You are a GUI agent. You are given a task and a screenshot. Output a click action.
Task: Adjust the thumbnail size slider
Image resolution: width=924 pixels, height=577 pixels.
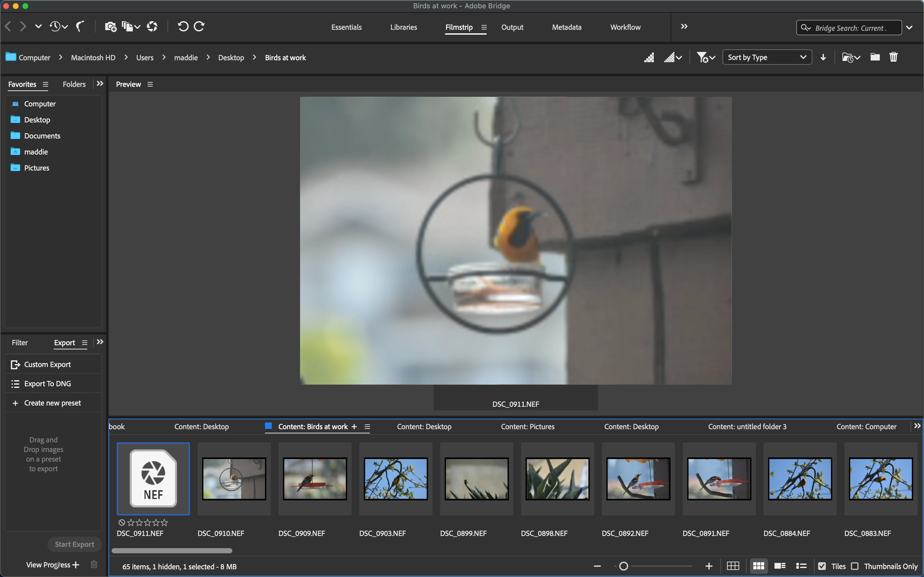623,566
